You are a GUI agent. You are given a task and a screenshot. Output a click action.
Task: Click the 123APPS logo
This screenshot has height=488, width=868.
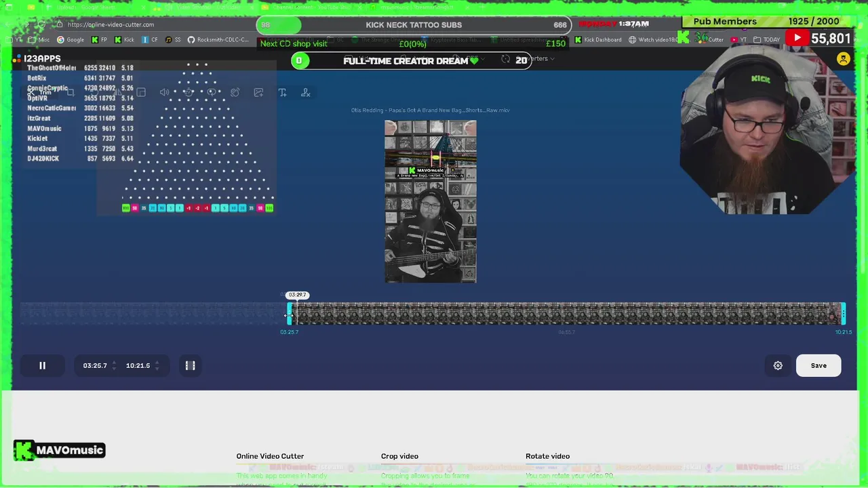click(x=37, y=59)
